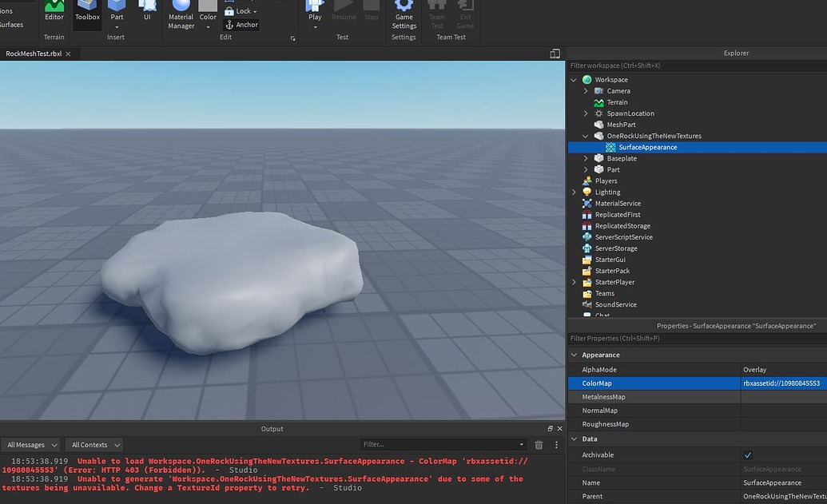
Task: Open Output options menu
Action: [x=556, y=445]
